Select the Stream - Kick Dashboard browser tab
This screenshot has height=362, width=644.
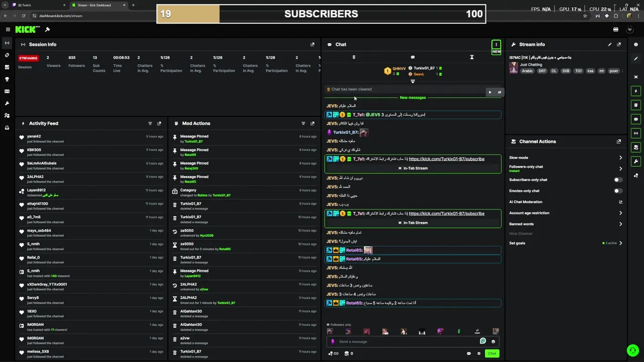click(x=98, y=5)
